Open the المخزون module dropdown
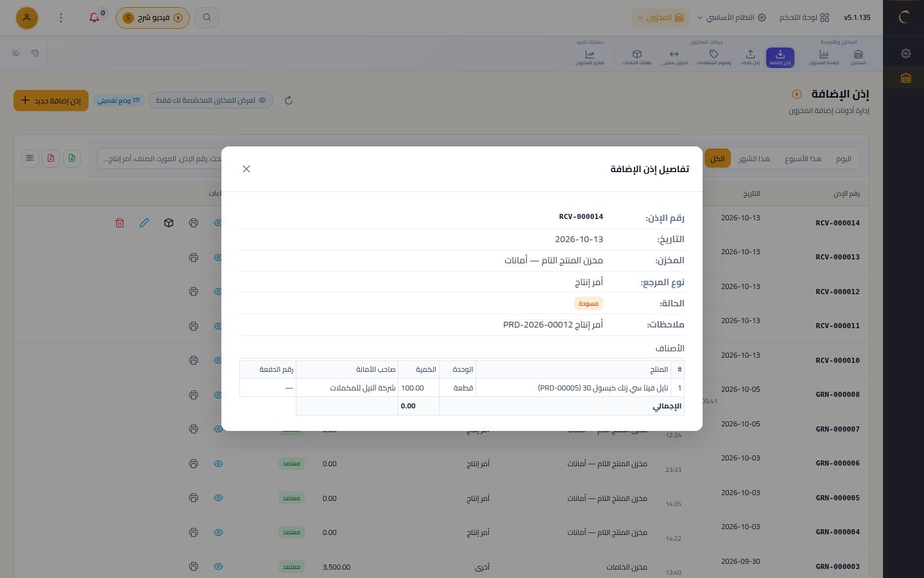Image resolution: width=924 pixels, height=578 pixels. pos(660,17)
